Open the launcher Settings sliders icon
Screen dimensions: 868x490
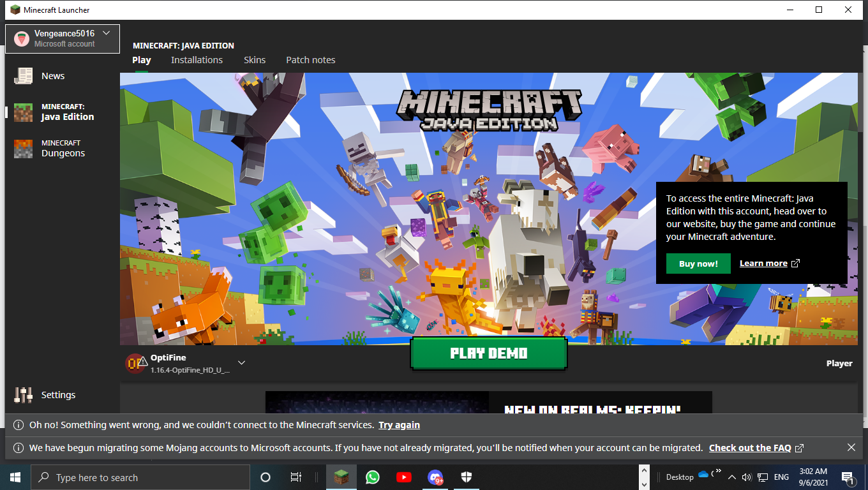pos(24,395)
